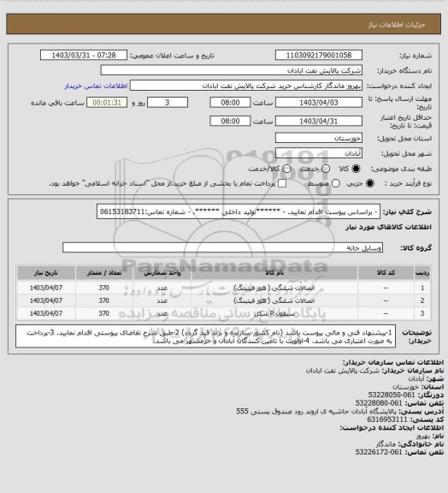Click the ردیف column header

pos(422,273)
